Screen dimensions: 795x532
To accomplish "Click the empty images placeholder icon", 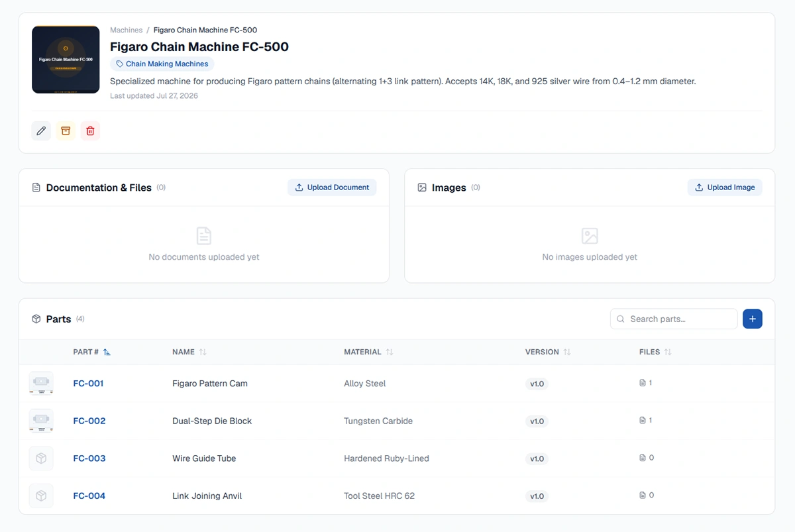I will pyautogui.click(x=590, y=236).
